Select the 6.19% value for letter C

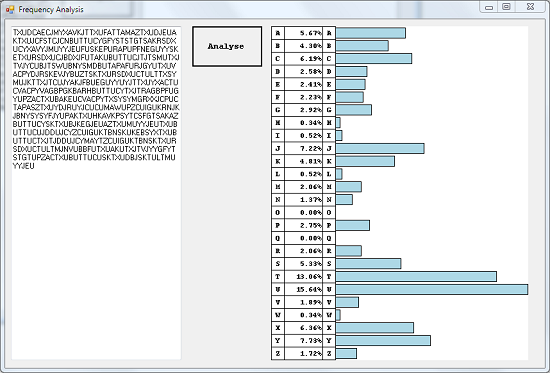(303, 59)
